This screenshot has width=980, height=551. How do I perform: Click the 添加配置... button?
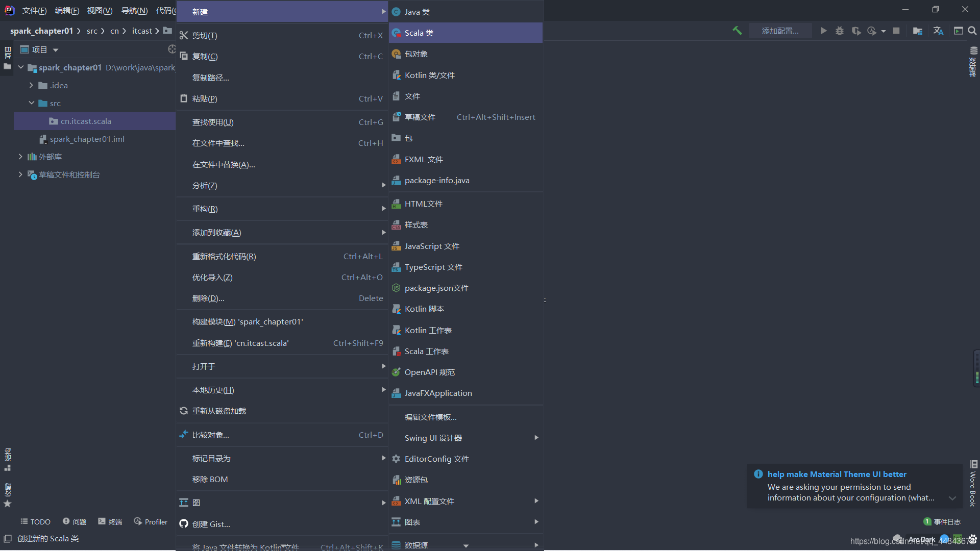(780, 31)
